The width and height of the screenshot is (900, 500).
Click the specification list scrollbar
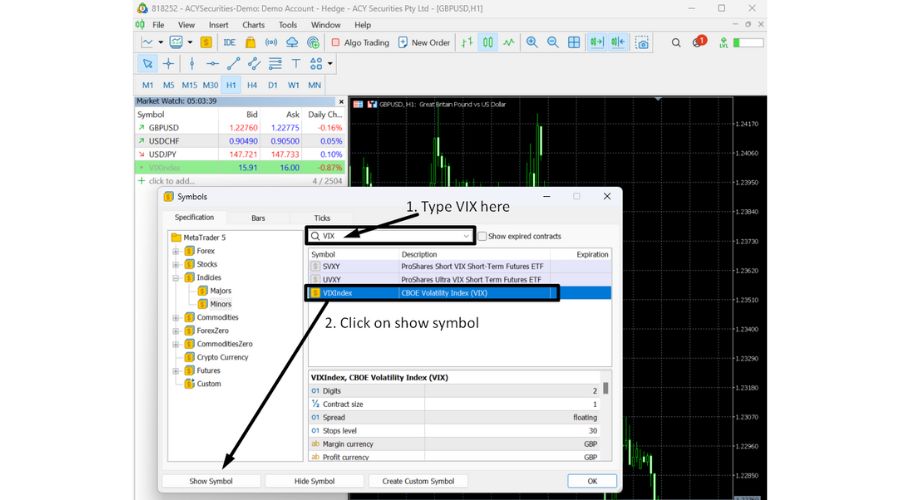[605, 389]
